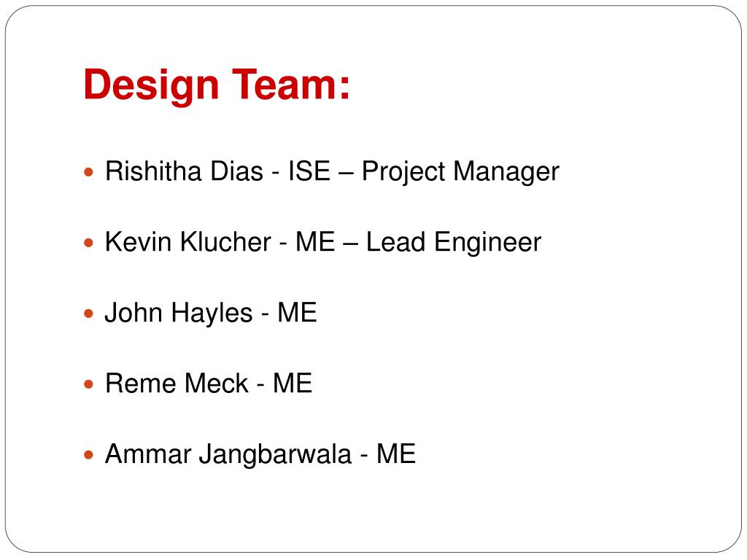Click the word "Manager" in the first bullet

point(506,172)
